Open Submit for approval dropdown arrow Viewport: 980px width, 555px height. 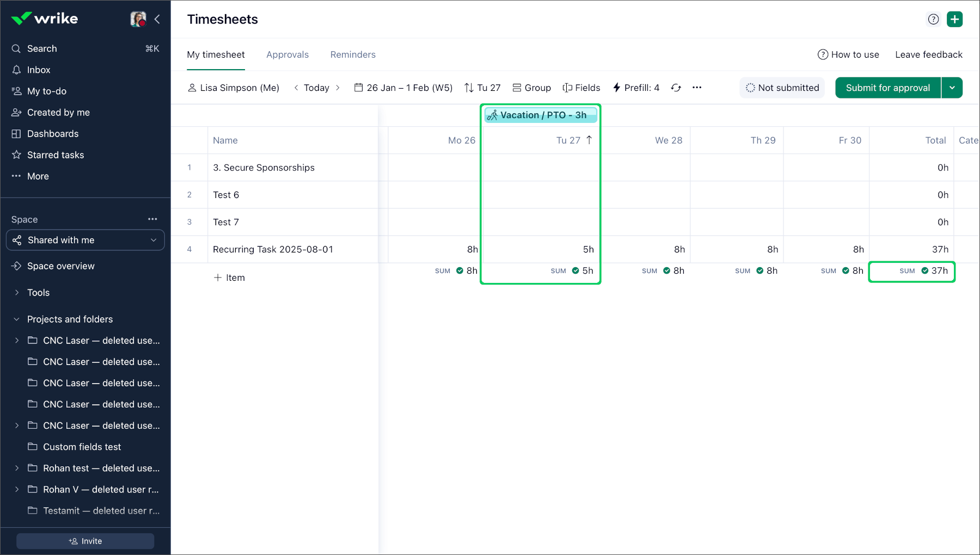(952, 88)
